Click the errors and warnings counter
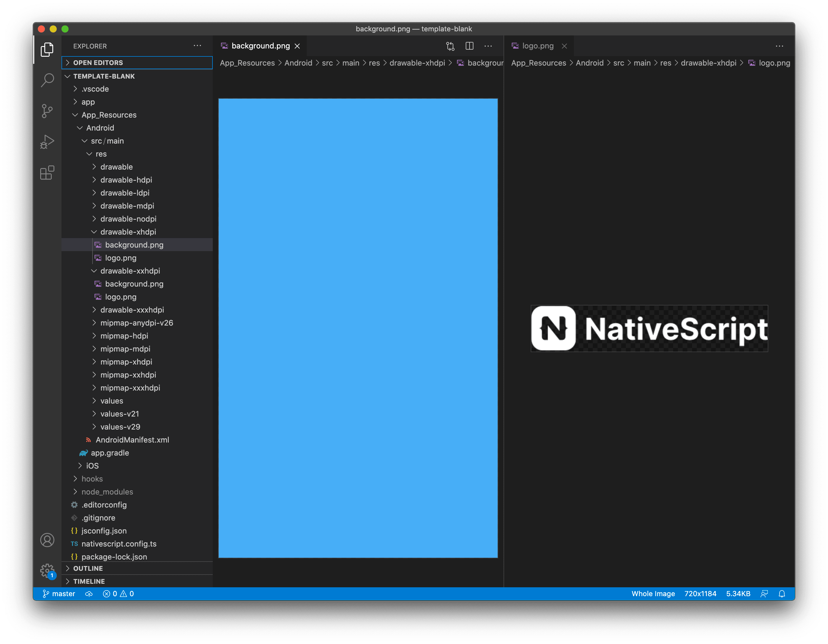Image resolution: width=828 pixels, height=644 pixels. [118, 593]
